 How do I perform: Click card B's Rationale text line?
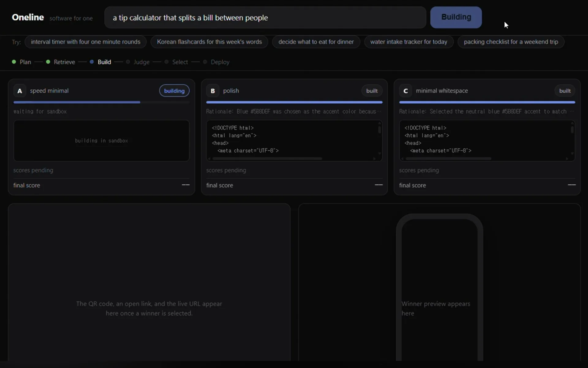[x=294, y=111]
